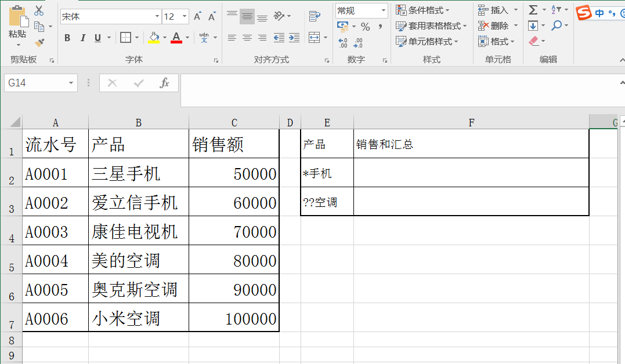
Task: Click the Cut scissors icon
Action: click(39, 10)
